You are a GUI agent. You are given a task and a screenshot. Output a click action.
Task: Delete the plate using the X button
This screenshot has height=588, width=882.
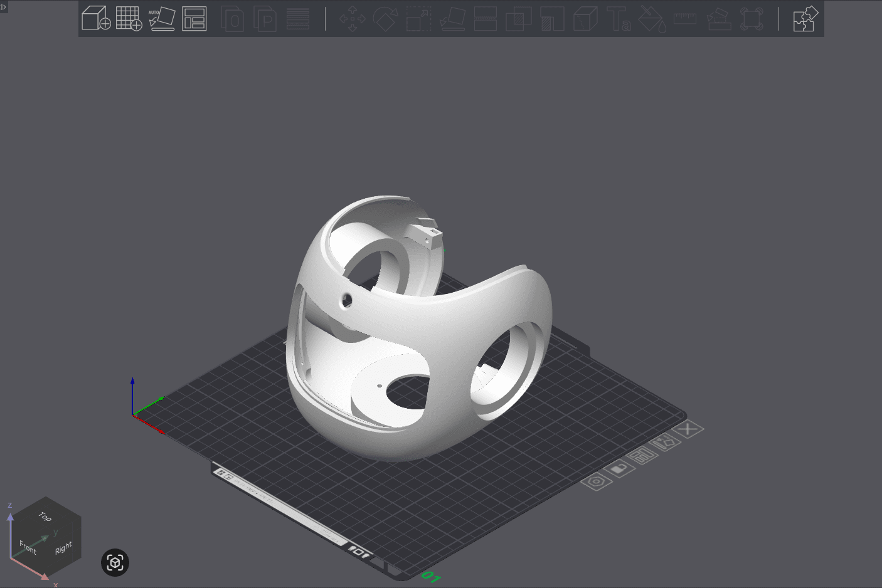(x=688, y=429)
